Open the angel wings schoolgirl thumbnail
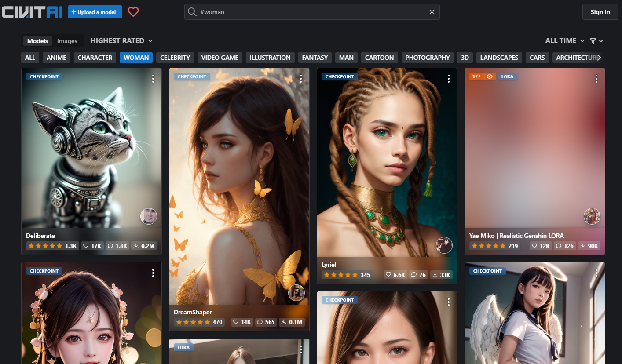 coord(535,313)
